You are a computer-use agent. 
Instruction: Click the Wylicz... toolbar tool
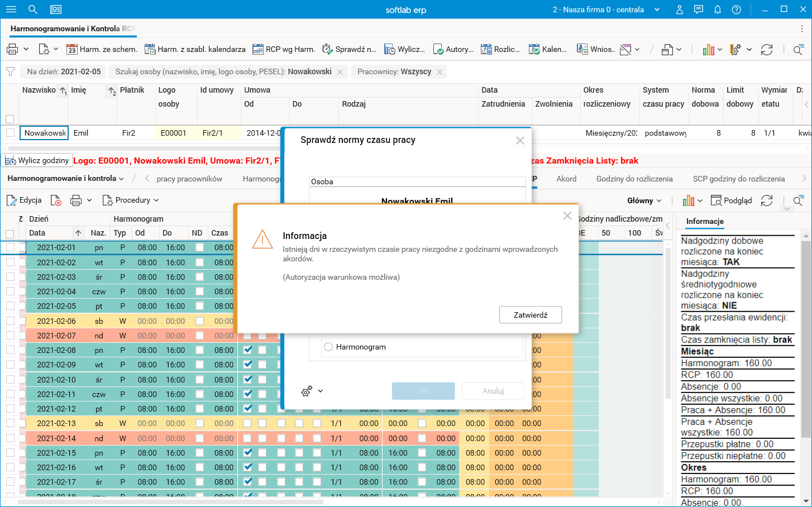[405, 49]
